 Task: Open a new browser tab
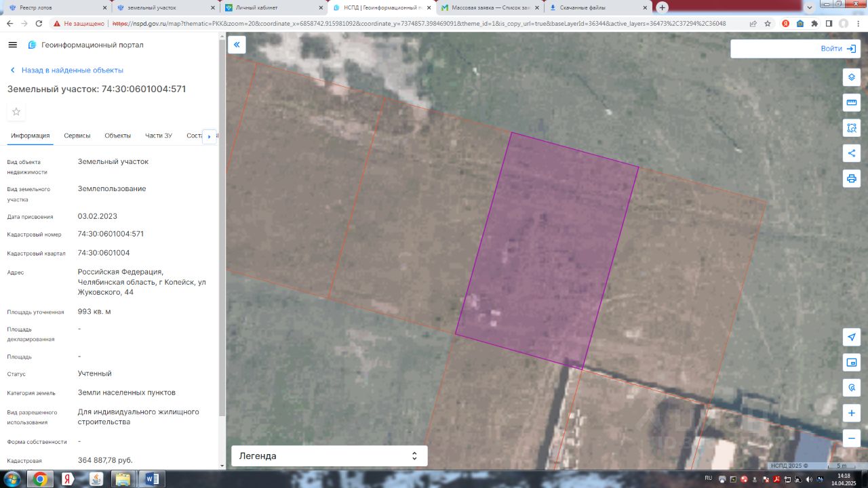tap(662, 7)
